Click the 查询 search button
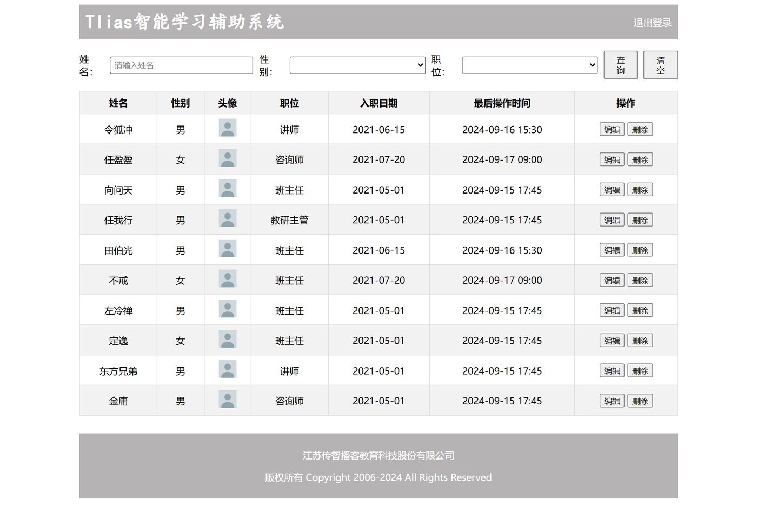The image size is (757, 532). tap(621, 65)
